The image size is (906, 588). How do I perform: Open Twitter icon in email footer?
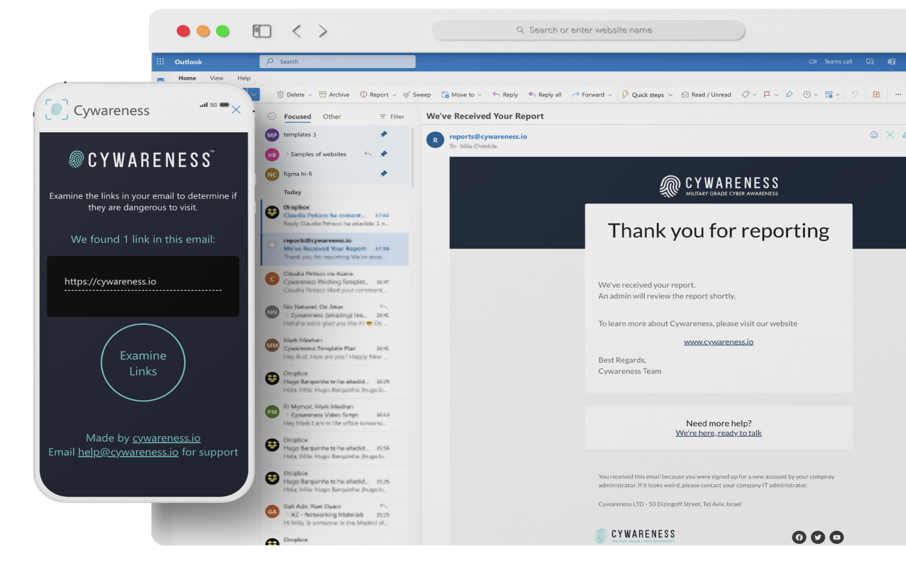coord(818,537)
